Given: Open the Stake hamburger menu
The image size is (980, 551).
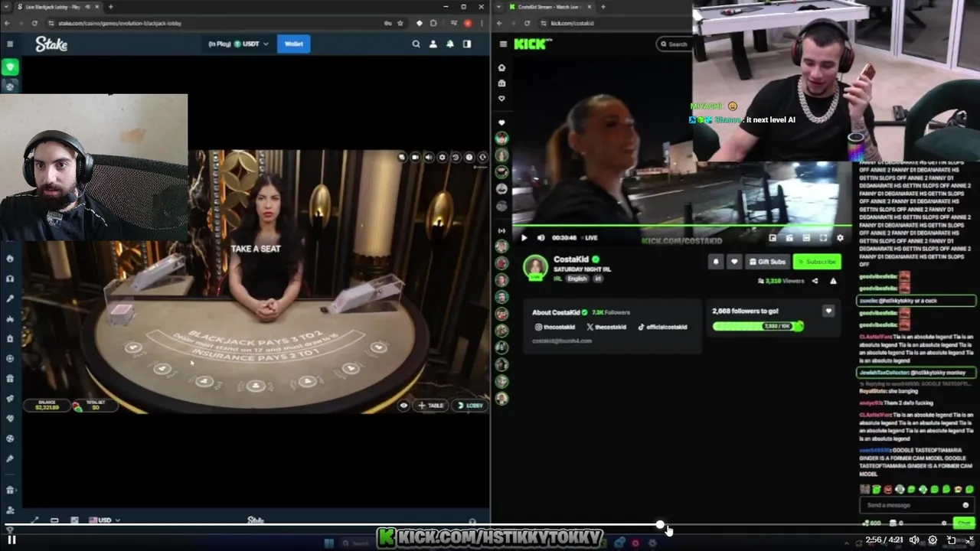Looking at the screenshot, I should (x=10, y=44).
